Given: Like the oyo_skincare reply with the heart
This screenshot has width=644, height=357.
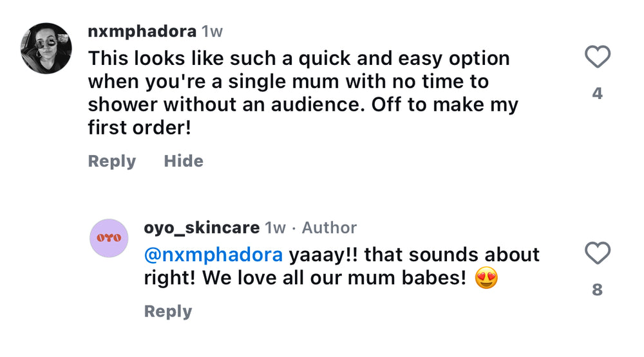Looking at the screenshot, I should point(597,253).
